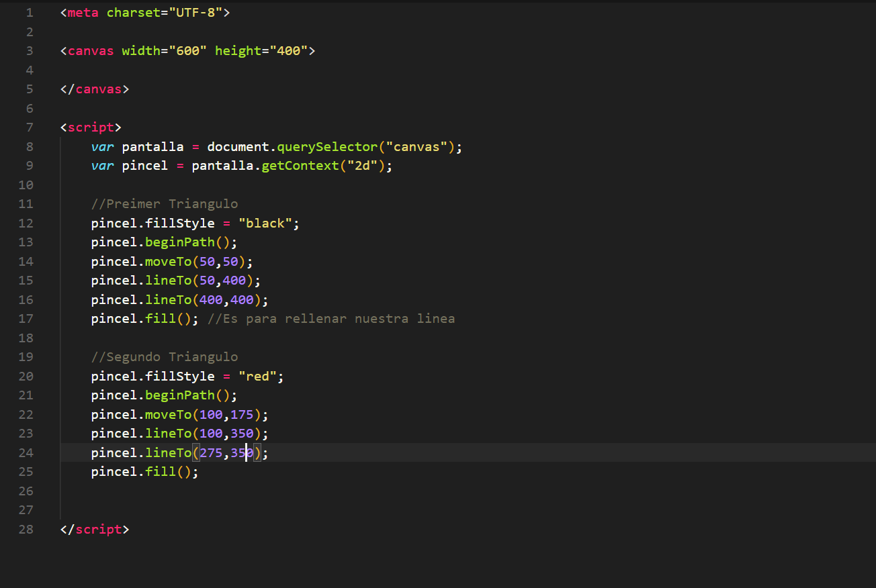Click gutter line number 18
Screen dimensions: 876x588
26,338
